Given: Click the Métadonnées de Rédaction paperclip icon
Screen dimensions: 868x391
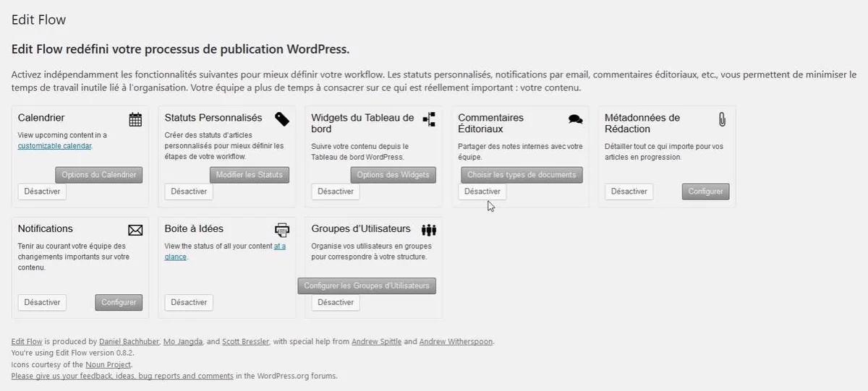Looking at the screenshot, I should (x=721, y=119).
